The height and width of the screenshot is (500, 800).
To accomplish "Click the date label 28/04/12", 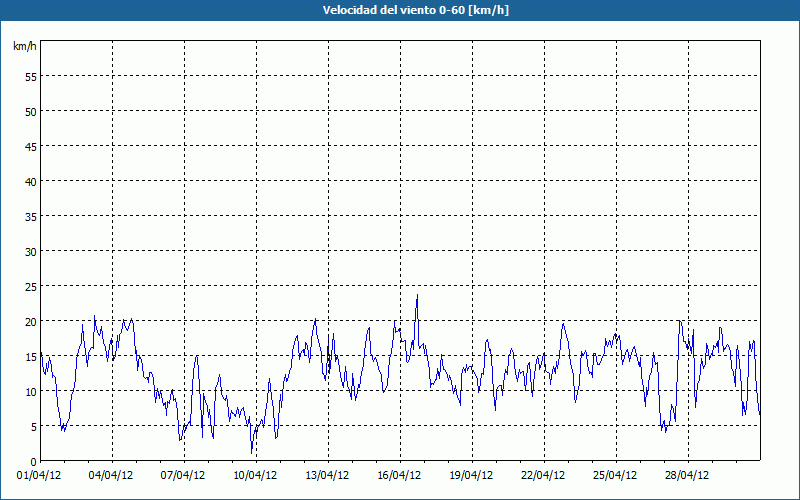I will 687,476.
